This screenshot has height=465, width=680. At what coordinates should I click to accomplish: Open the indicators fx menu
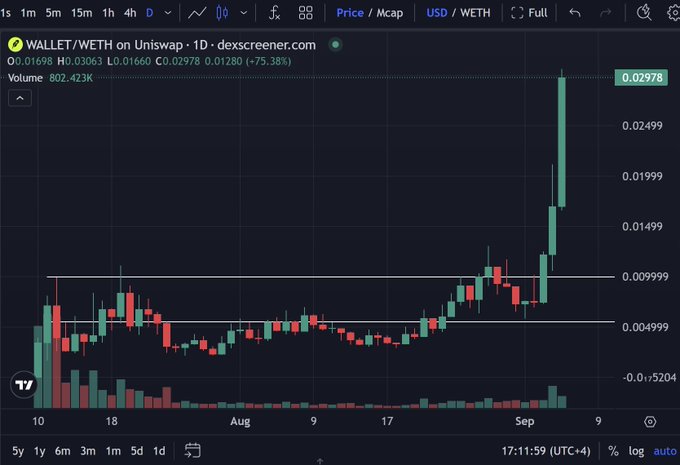(274, 13)
